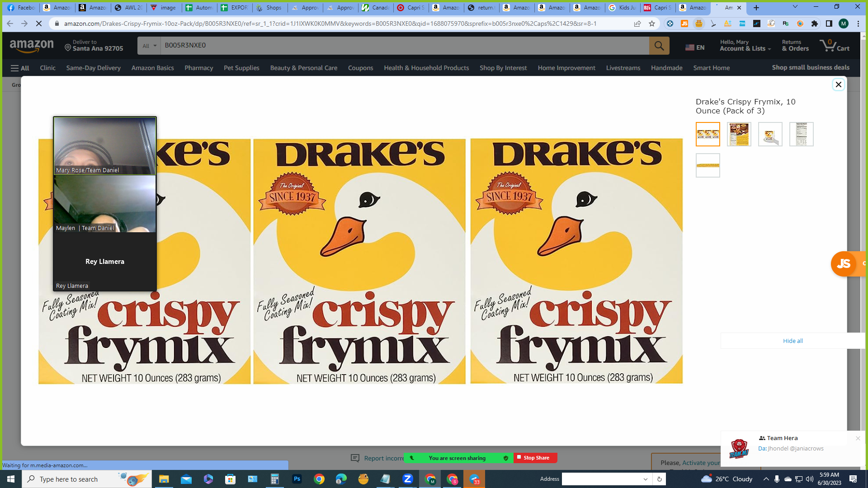Open Zoom from the taskbar

click(x=408, y=479)
